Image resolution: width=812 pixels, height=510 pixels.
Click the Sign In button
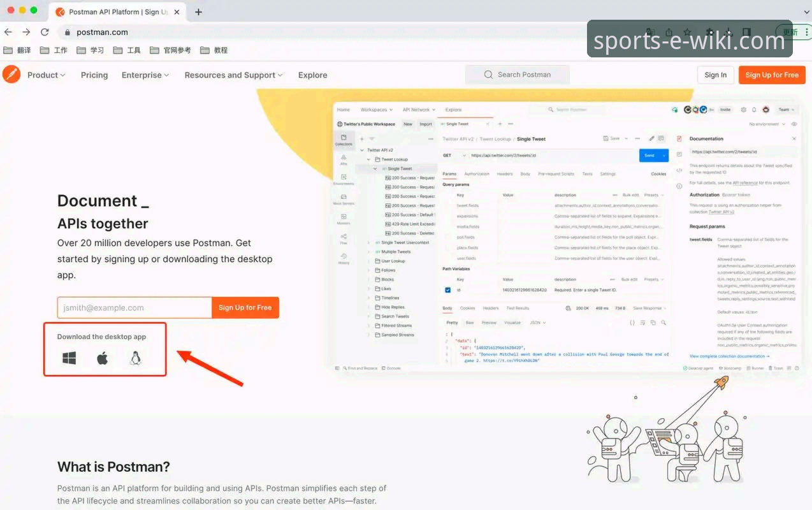tap(716, 75)
